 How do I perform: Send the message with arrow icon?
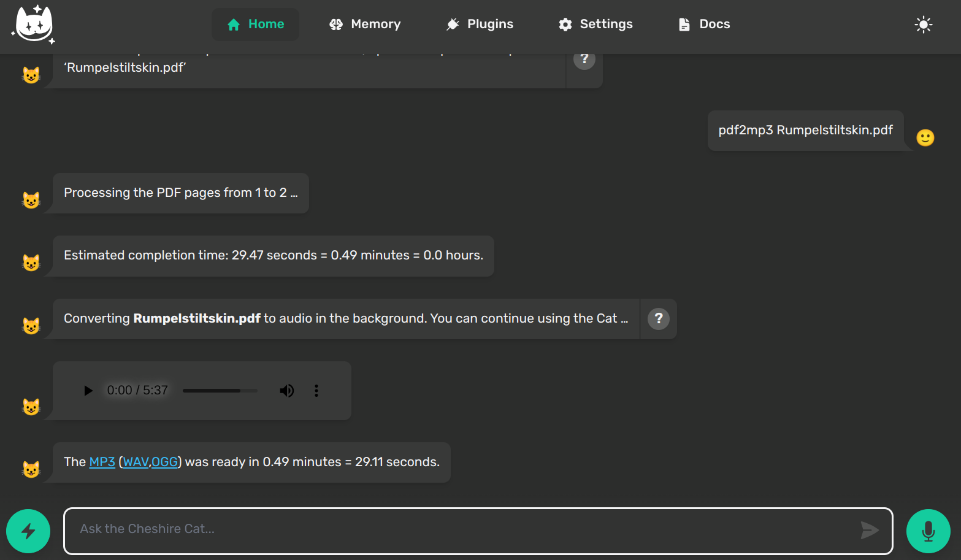click(x=870, y=530)
